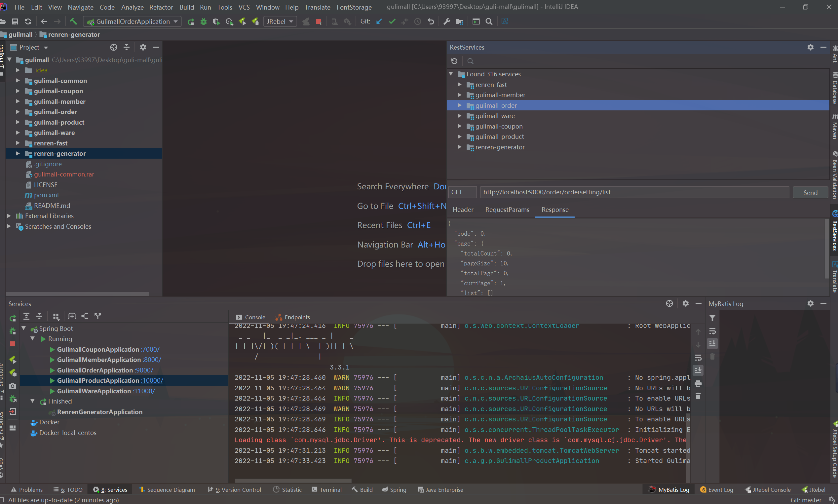Click the Save All toolbar icon
Viewport: 838px width, 504px height.
tap(15, 21)
